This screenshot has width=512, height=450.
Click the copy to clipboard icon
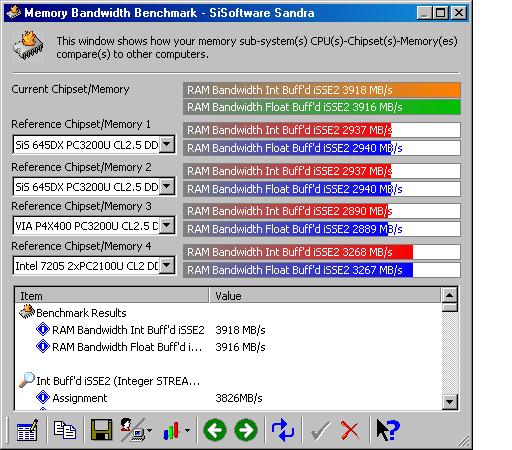[65, 430]
